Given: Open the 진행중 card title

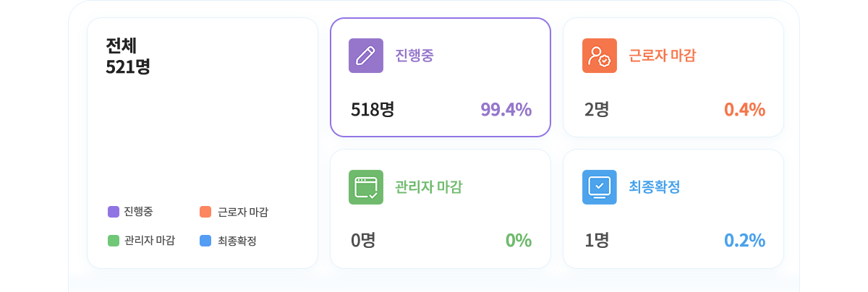Looking at the screenshot, I should 414,56.
